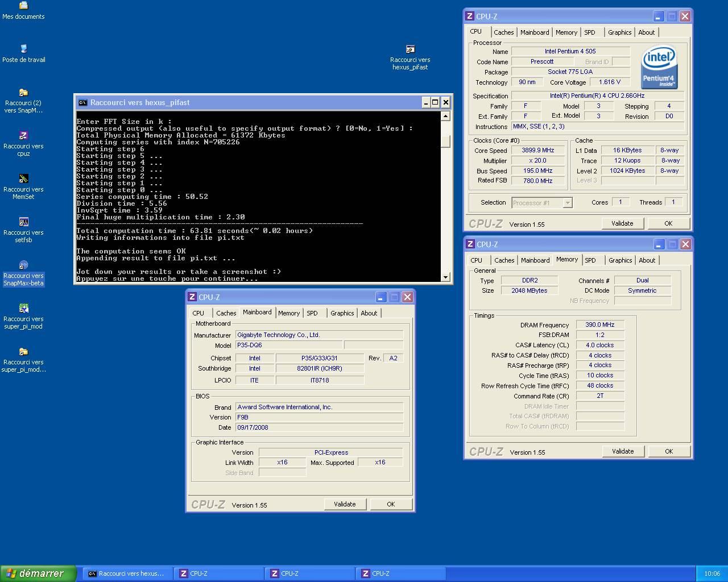The image size is (728, 582).
Task: Select Raccourci vers super_pi_mod... folder shortcut icon
Action: tap(23, 360)
